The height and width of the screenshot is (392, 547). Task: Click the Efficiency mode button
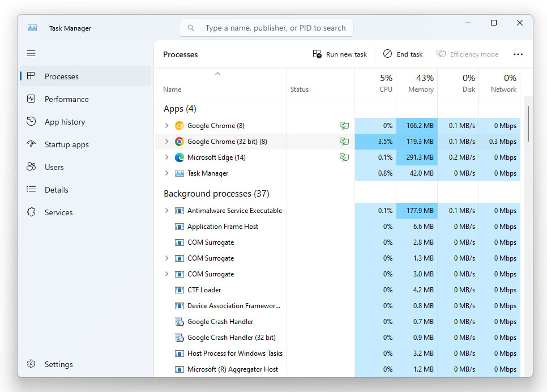(468, 54)
